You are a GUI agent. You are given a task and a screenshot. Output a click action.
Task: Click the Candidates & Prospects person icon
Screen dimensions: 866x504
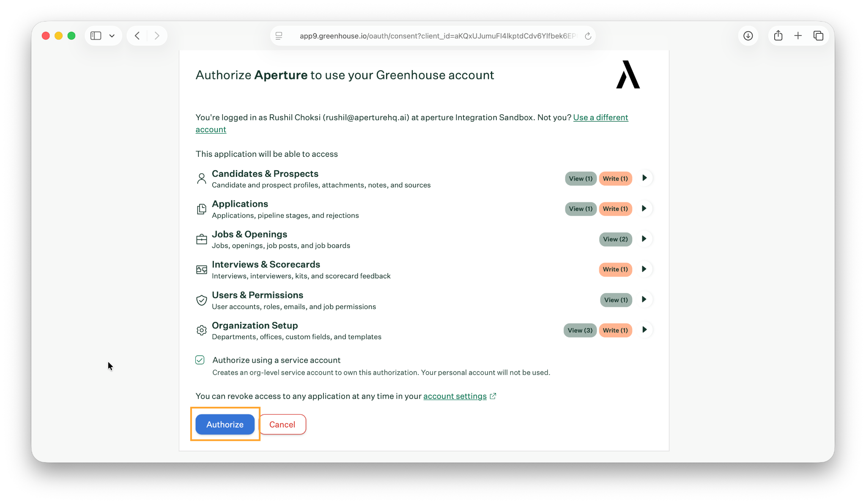click(202, 178)
